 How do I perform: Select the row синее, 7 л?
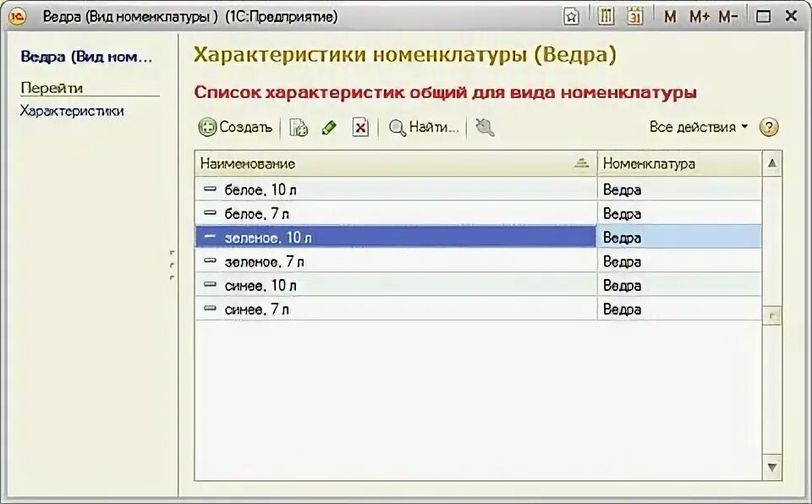click(478, 309)
